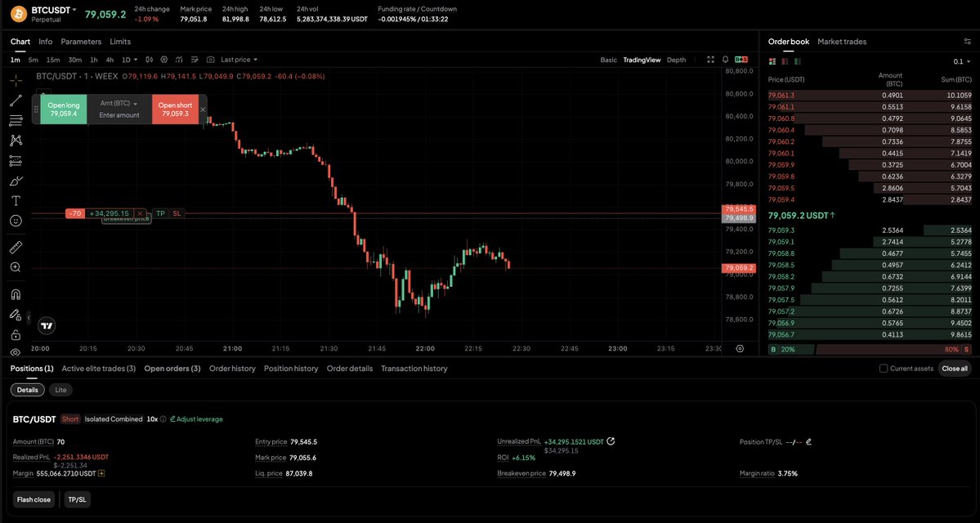This screenshot has height=523, width=980.
Task: Click Adjust leverage link
Action: click(x=196, y=419)
